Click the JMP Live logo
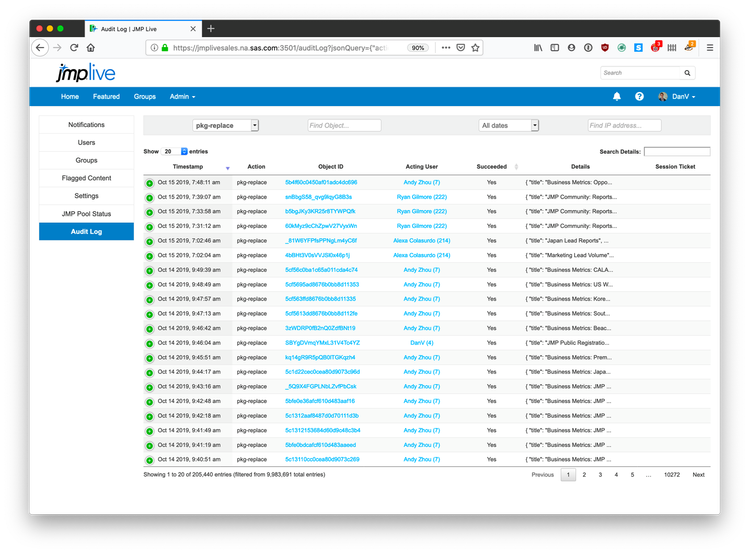 86,73
